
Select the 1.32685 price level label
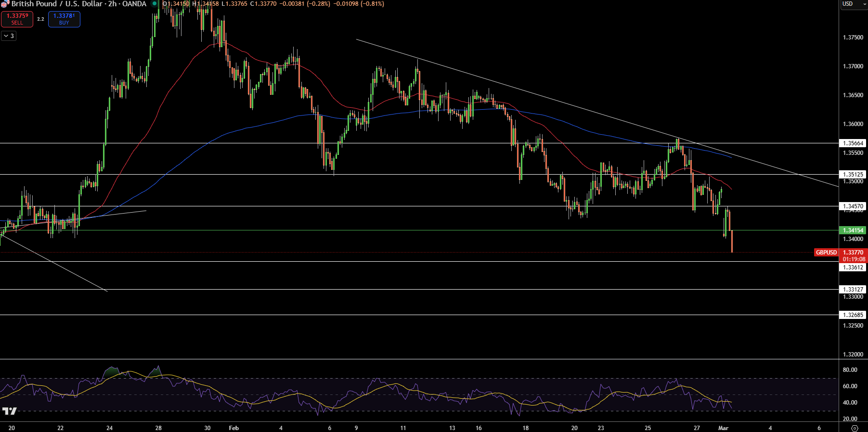[x=853, y=315]
